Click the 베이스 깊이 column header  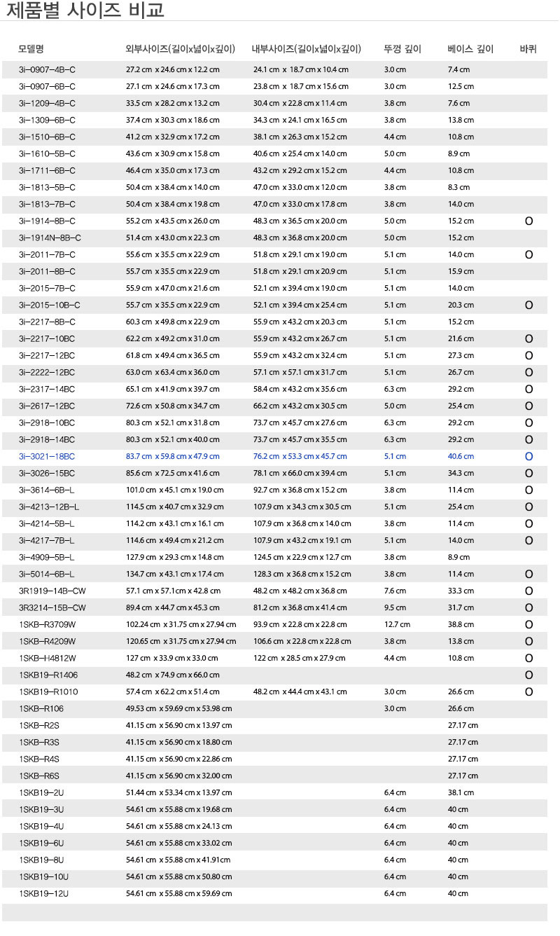pyautogui.click(x=470, y=49)
